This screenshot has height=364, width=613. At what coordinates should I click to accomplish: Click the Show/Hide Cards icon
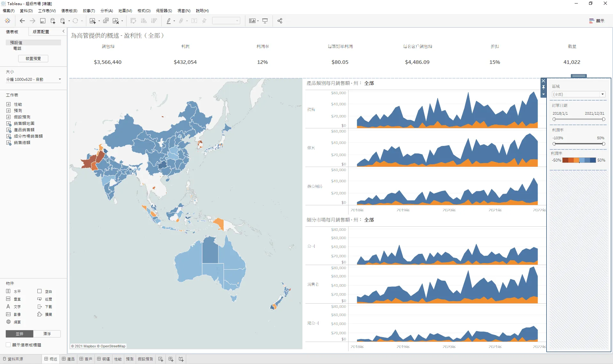pos(252,21)
